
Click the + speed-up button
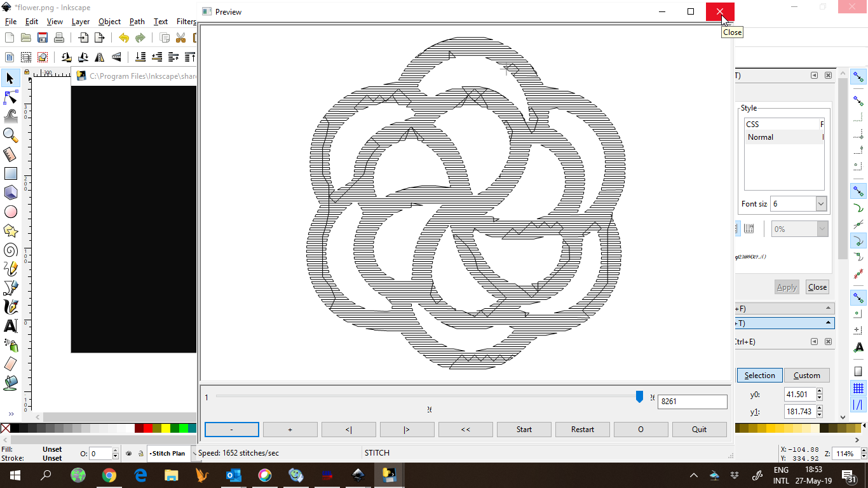290,430
